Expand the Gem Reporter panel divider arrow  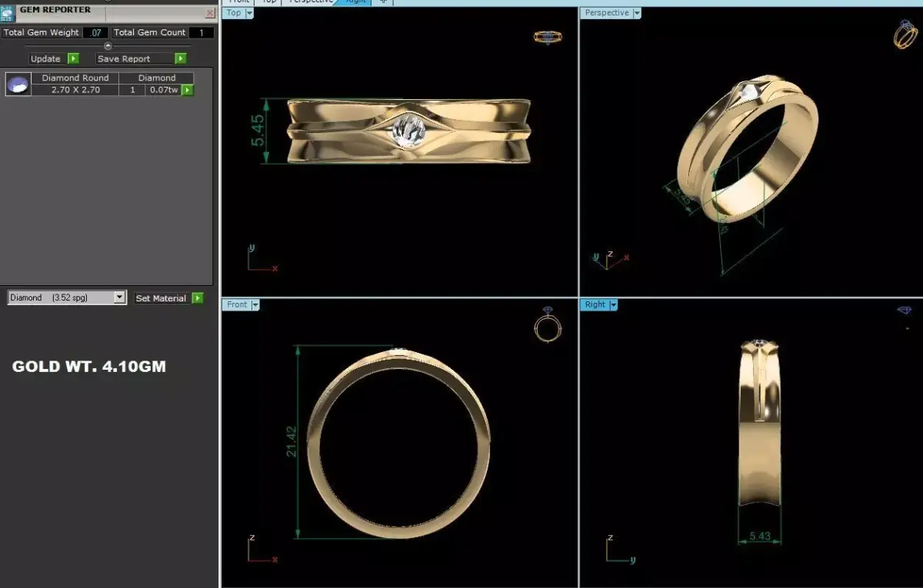click(108, 46)
